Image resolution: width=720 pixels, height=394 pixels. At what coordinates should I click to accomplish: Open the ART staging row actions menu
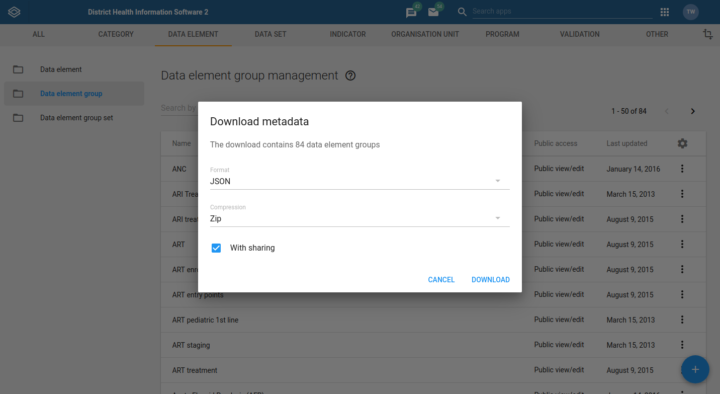682,344
